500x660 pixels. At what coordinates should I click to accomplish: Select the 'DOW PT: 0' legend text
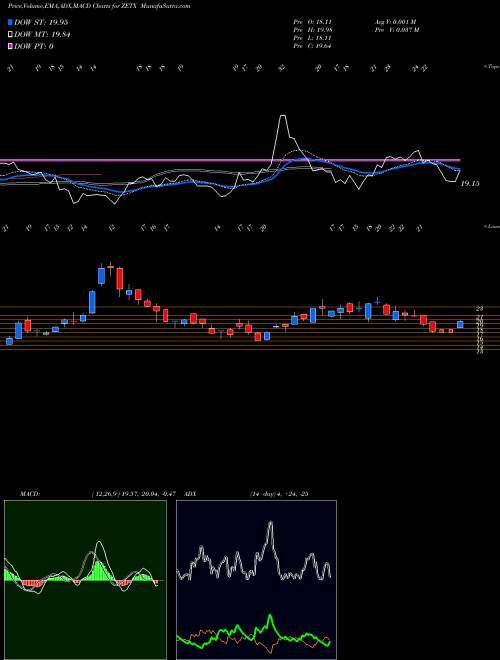(34, 46)
